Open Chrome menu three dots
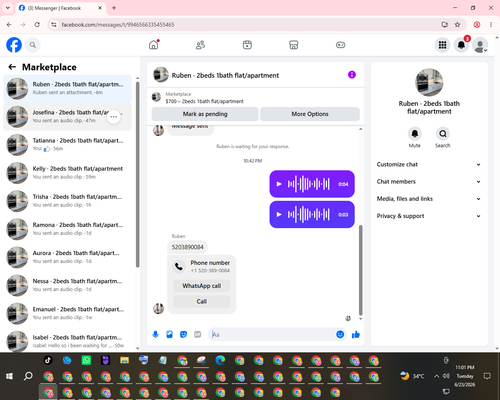This screenshot has height=400, width=500. pyautogui.click(x=491, y=24)
